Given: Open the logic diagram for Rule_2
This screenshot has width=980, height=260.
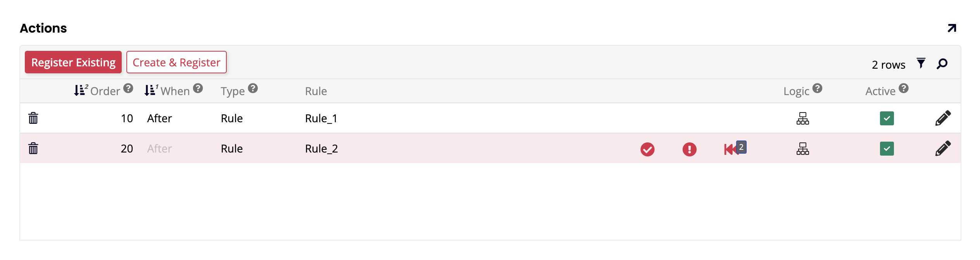Looking at the screenshot, I should coord(802,149).
